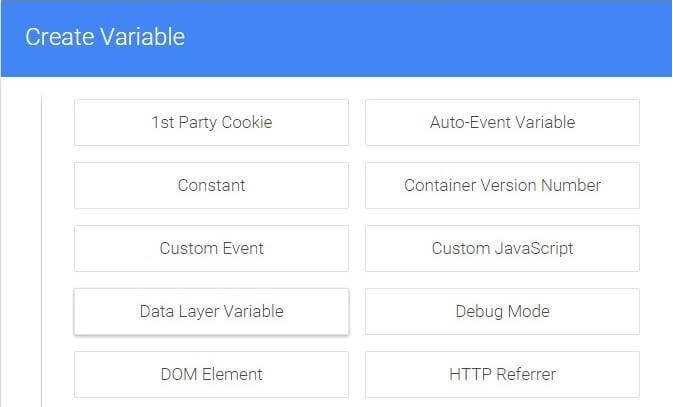Create a variable reading the data layer
The width and height of the screenshot is (673, 407).
211,311
